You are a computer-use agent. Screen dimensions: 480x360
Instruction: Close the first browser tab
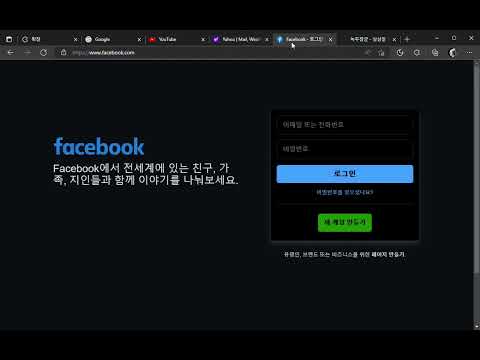(x=75, y=40)
